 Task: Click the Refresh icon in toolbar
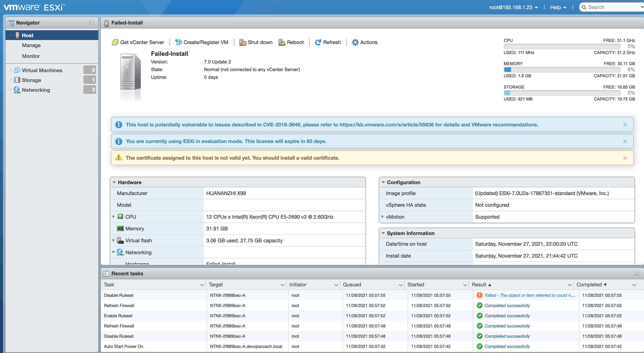(318, 42)
